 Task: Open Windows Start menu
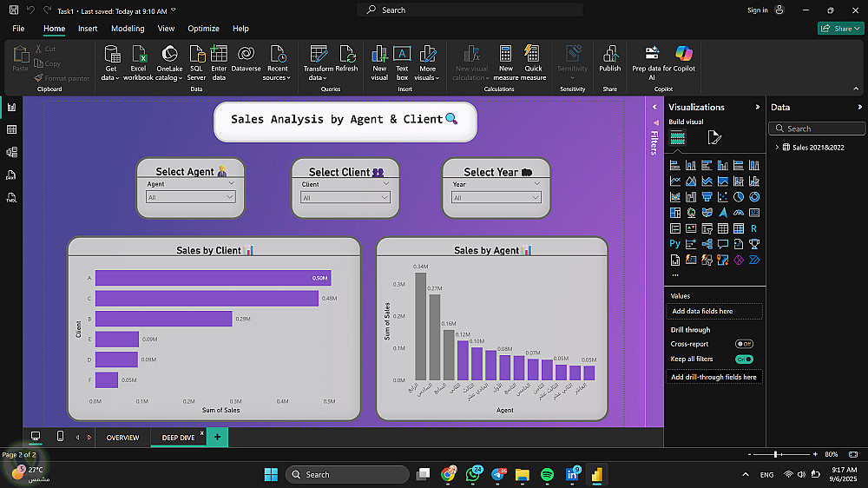[x=271, y=475]
